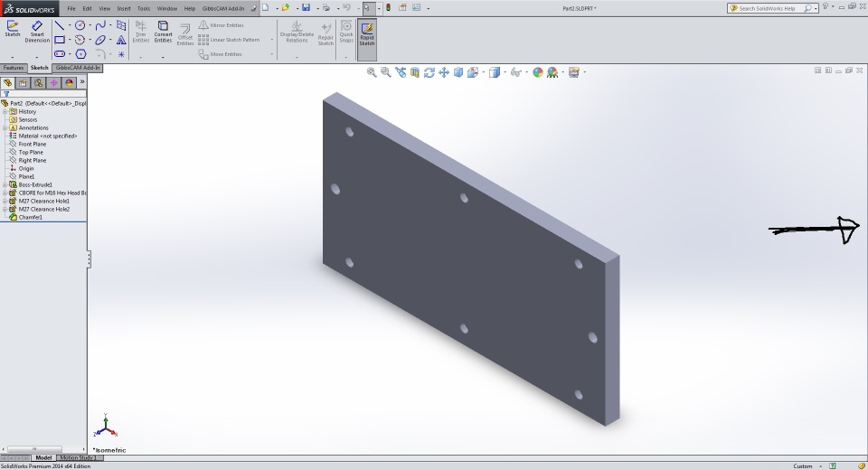Select Top Plane in feature tree
The image size is (868, 470).
pos(31,152)
